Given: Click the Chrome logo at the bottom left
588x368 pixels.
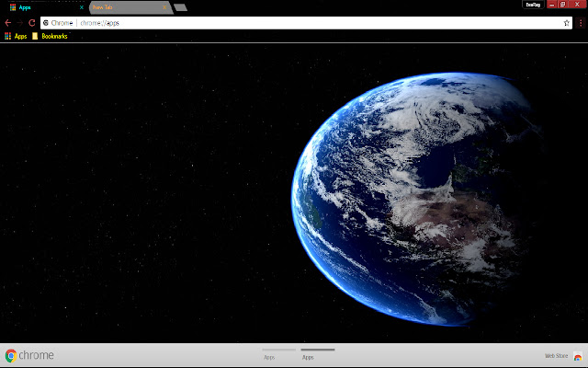Looking at the screenshot, I should pos(29,355).
